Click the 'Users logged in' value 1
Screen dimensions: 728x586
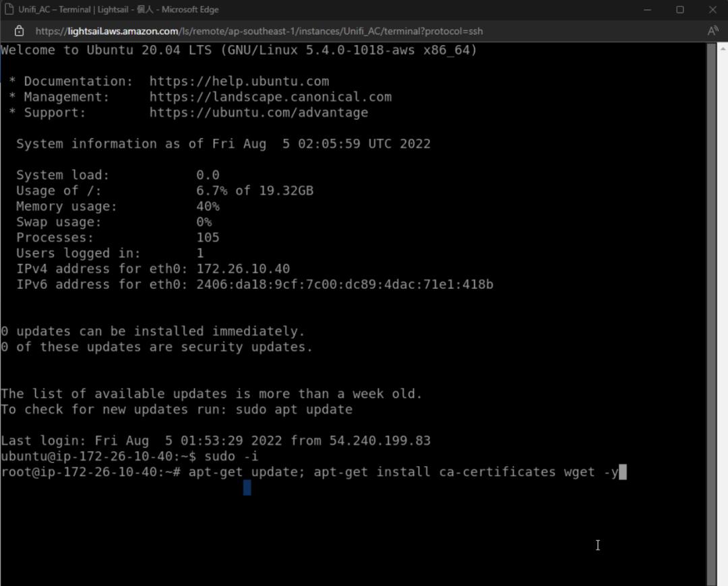[200, 253]
